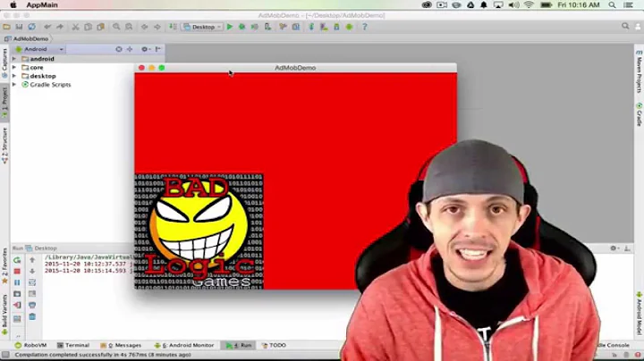Open the 6: Android Monitor tab
The image size is (644, 361).
[x=184, y=346]
